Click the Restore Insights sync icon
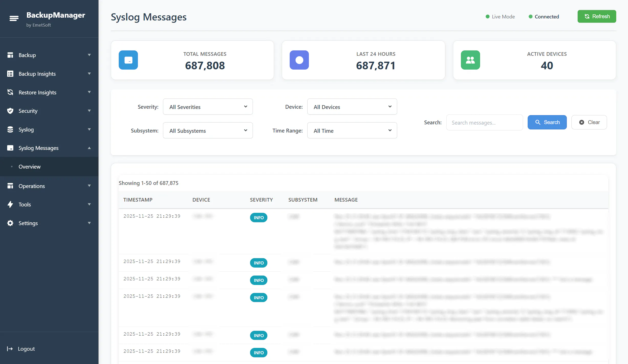 click(10, 92)
